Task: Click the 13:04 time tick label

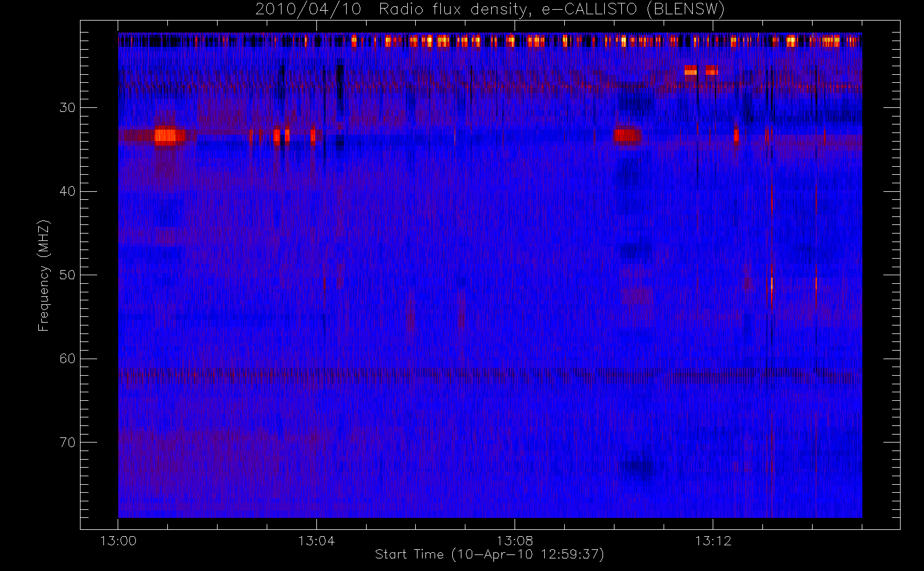Action: 316,541
